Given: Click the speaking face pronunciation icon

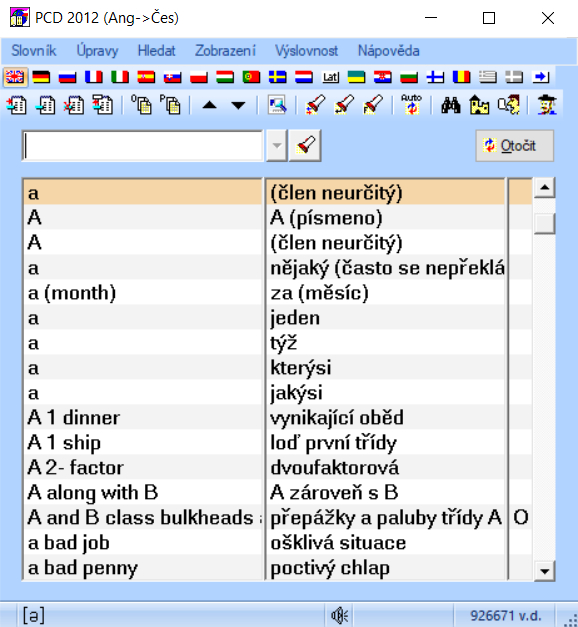Looking at the screenshot, I should click(508, 105).
